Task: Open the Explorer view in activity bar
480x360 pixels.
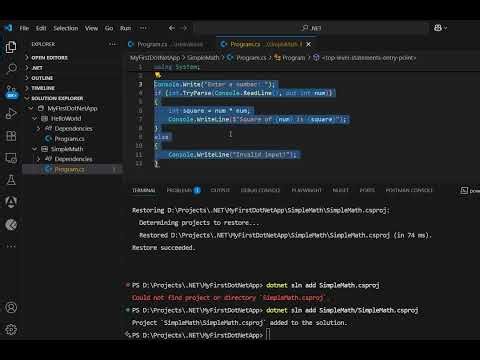Action: point(11,47)
